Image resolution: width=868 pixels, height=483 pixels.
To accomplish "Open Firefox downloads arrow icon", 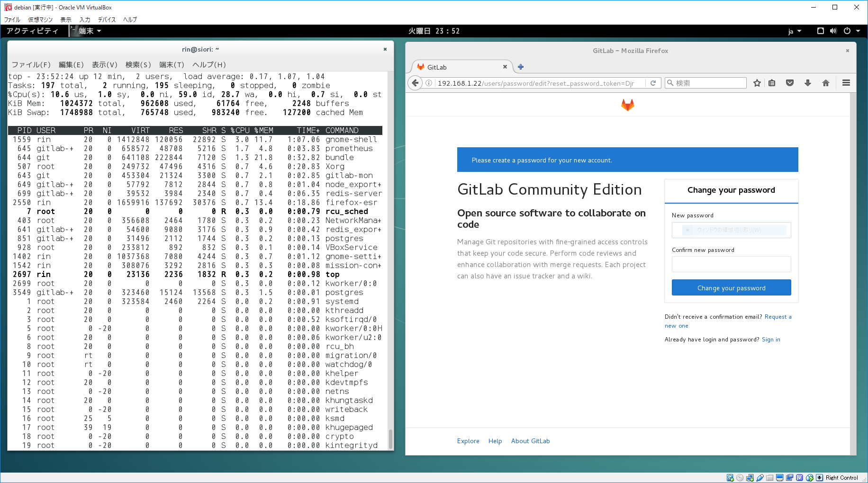I will pyautogui.click(x=808, y=83).
